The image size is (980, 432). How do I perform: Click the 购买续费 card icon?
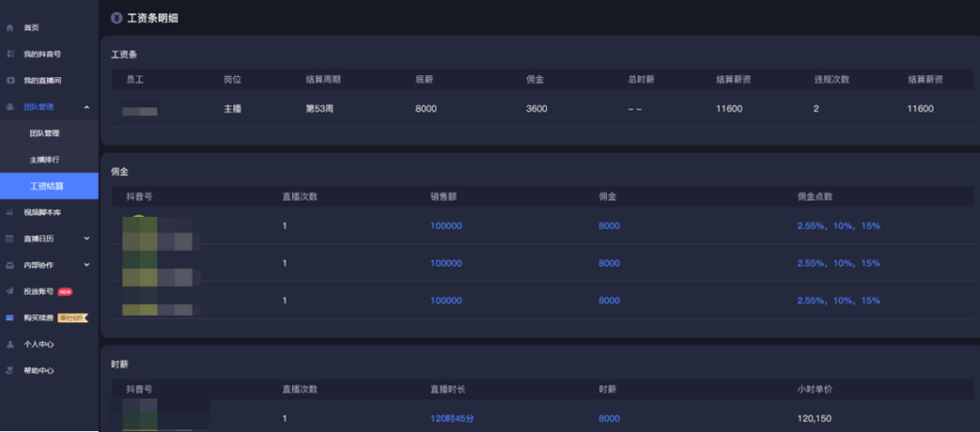coord(10,318)
